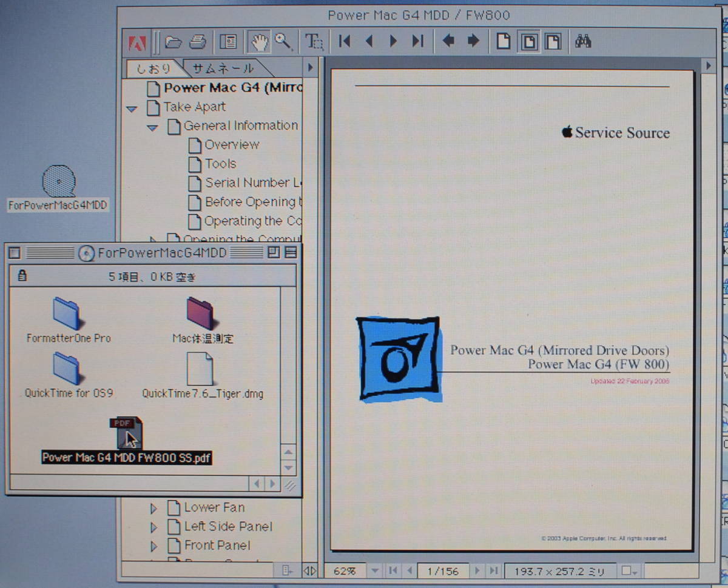Click Finder window scroll down arrow
Viewport: 728px width, 588px height.
(x=289, y=469)
